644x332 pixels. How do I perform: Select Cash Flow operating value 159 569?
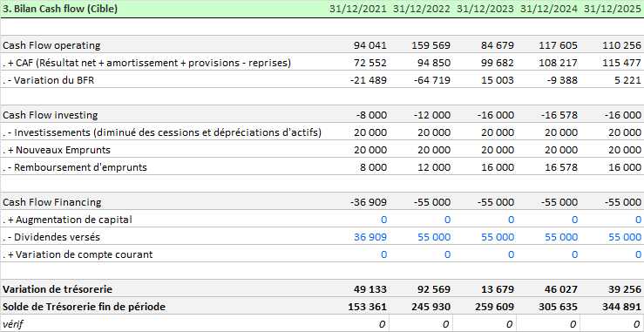430,45
